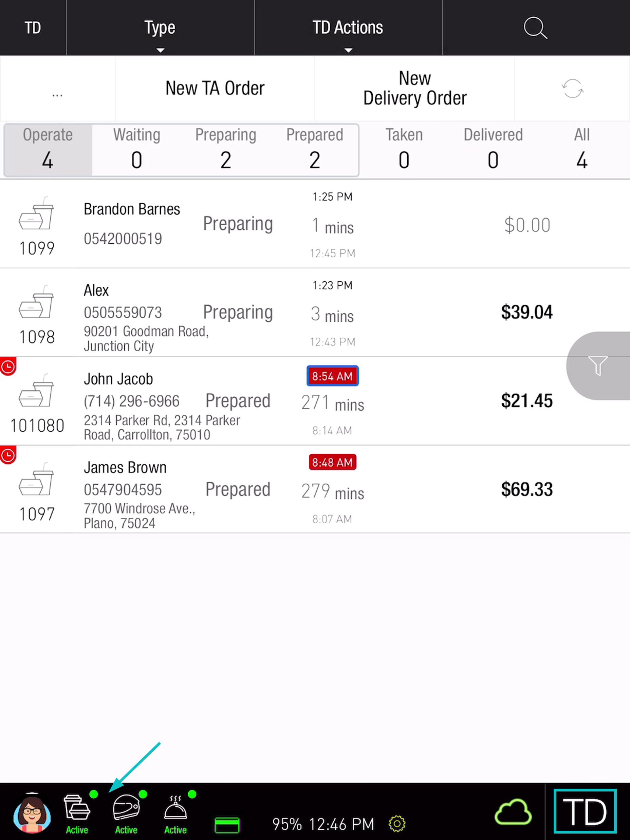Image resolution: width=630 pixels, height=840 pixels.
Task: Create a New Delivery Order
Action: point(415,89)
